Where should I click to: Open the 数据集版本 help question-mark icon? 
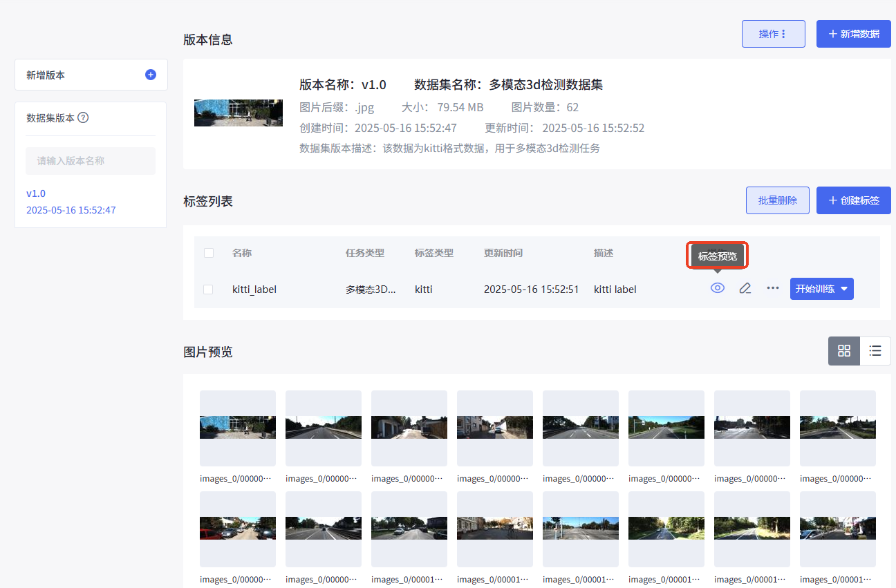click(x=83, y=117)
